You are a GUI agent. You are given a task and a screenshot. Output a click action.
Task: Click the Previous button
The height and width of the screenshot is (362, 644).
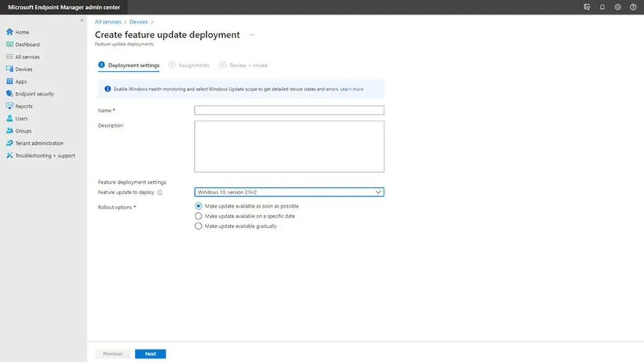(x=113, y=354)
